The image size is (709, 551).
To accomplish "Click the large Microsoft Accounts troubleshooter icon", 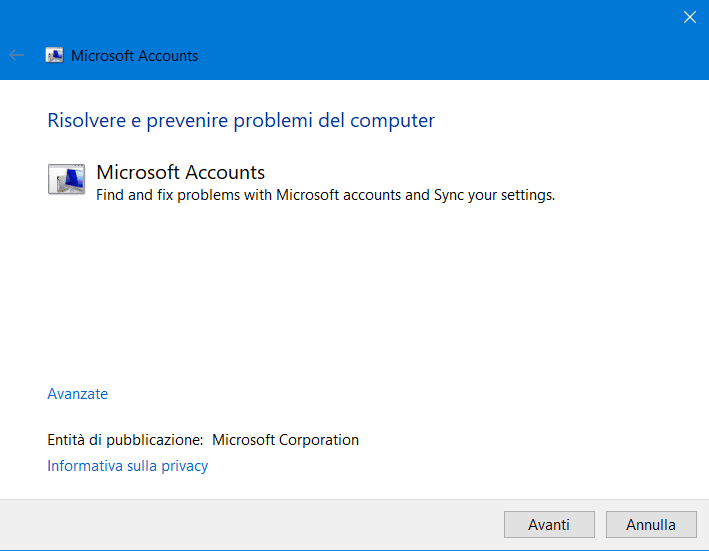I will pos(67,179).
